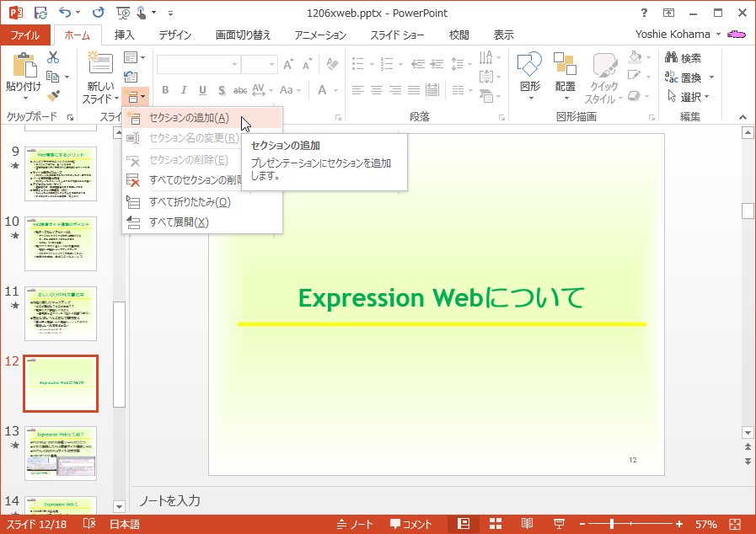This screenshot has height=534, width=756.
Task: Open the ファイル tab
Action: point(25,35)
